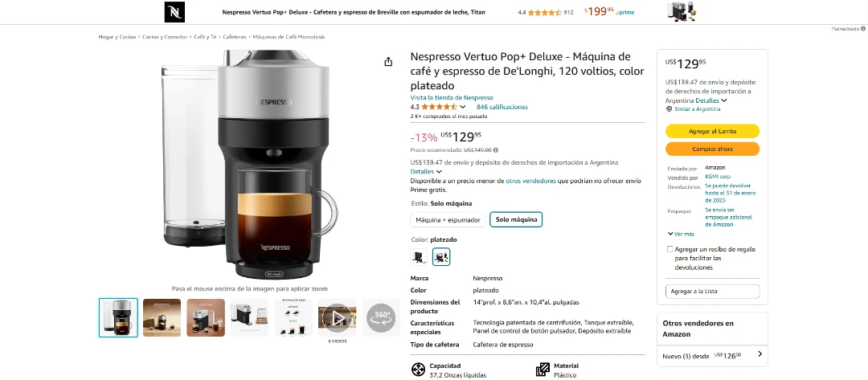
Task: Click the share icon above product image
Action: coord(388,62)
